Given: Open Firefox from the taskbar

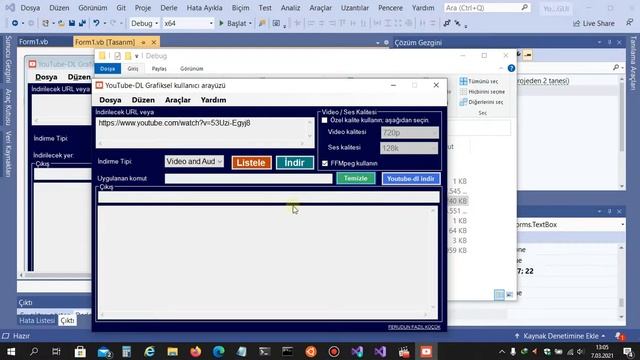Looking at the screenshot, I should [x=196, y=351].
